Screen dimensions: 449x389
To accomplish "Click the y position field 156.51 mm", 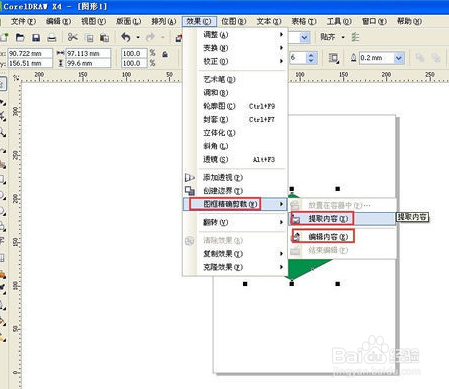I will 30,63.
